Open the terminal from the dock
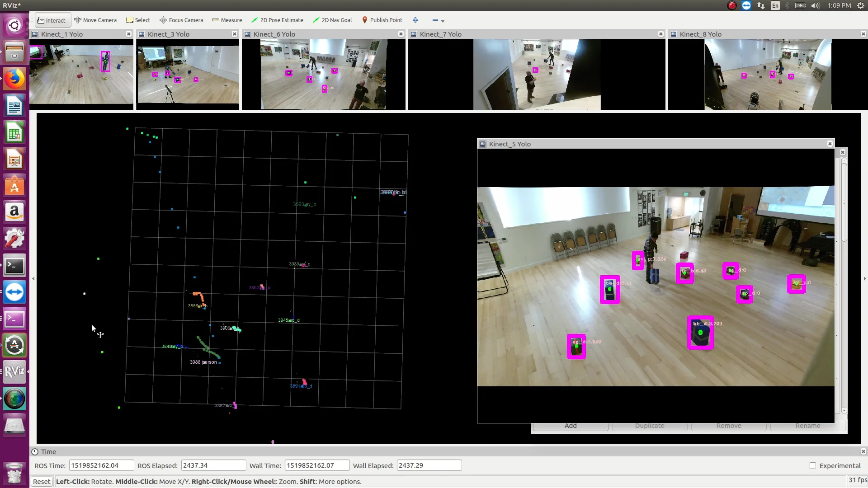 pos(14,266)
